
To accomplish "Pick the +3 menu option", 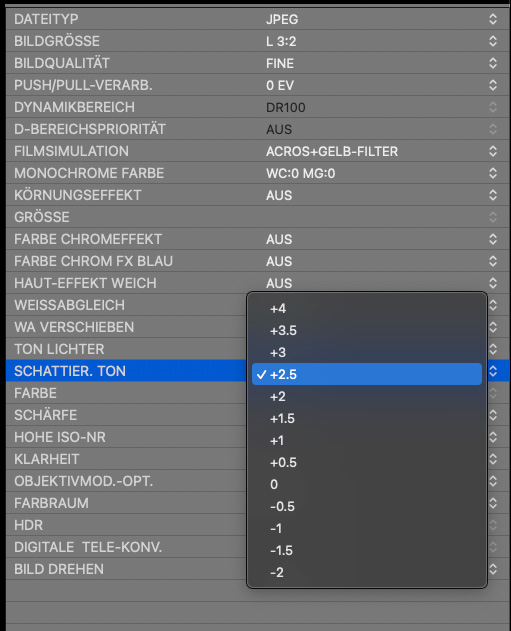I will tap(367, 353).
